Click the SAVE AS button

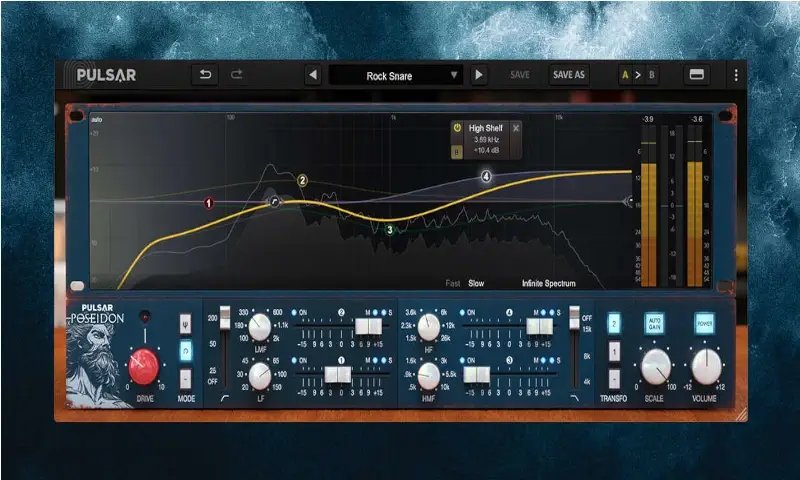coord(569,74)
